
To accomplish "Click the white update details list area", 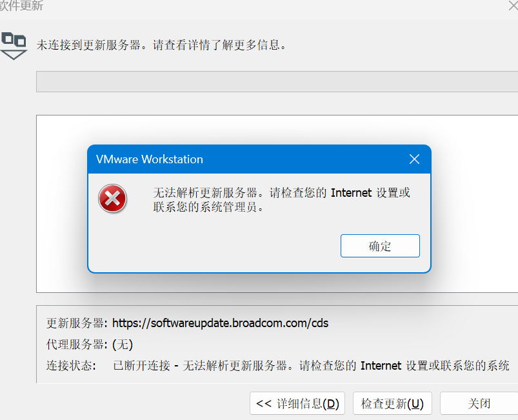I will click(277, 204).
